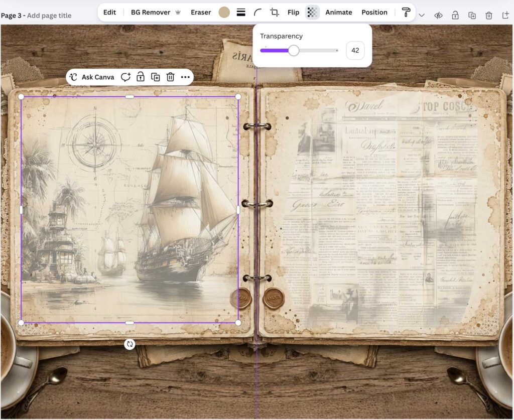The height and width of the screenshot is (420, 514).
Task: Add a new page with the plus-page icon
Action: click(x=505, y=16)
